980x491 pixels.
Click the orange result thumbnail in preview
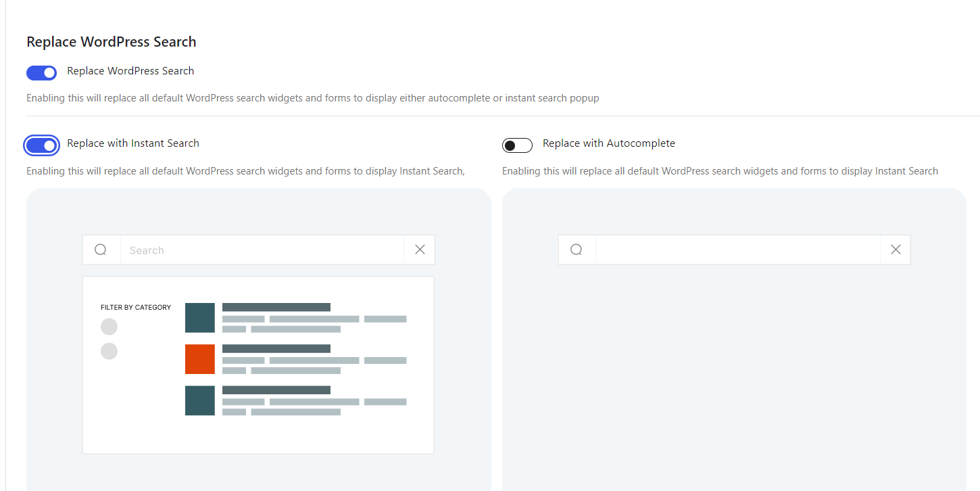pos(200,359)
